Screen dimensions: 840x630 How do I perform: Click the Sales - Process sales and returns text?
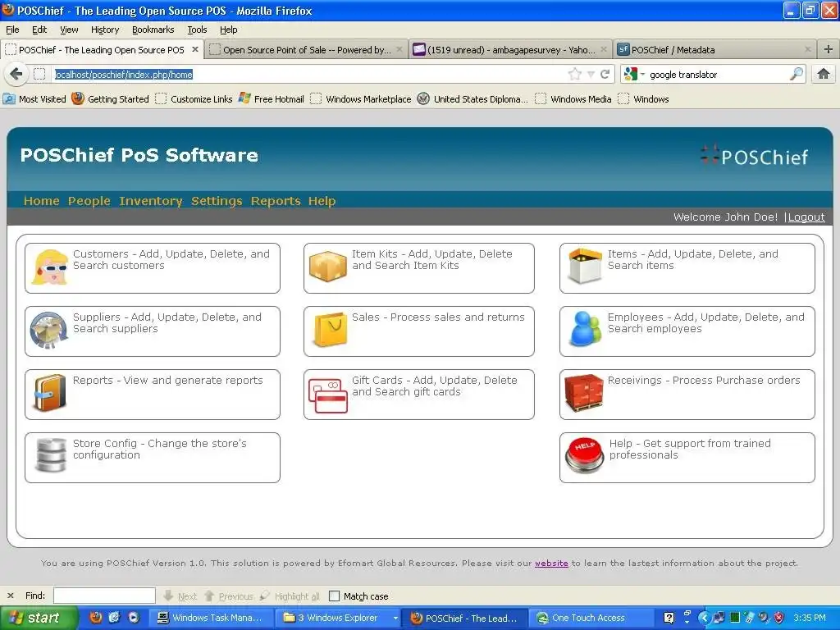438,317
